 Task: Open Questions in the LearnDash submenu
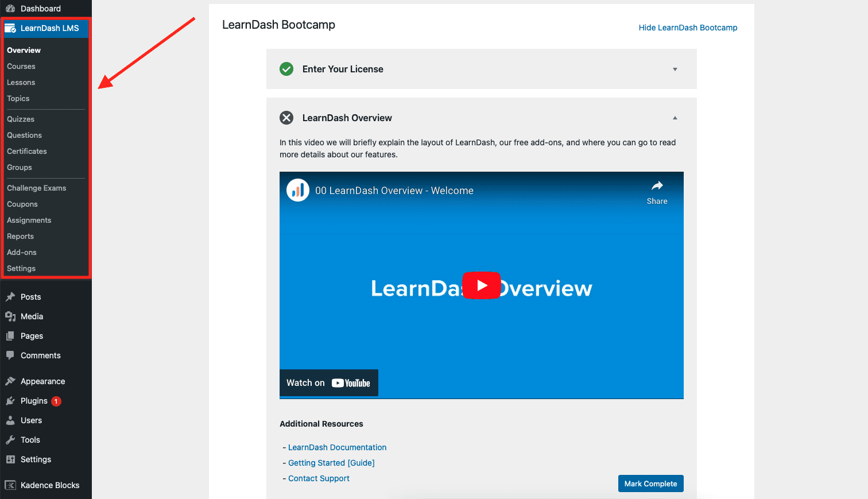point(24,135)
